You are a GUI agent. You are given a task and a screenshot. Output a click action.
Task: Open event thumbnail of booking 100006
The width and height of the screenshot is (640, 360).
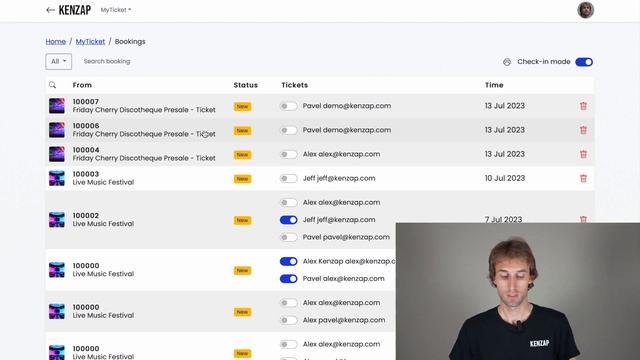tap(57, 130)
